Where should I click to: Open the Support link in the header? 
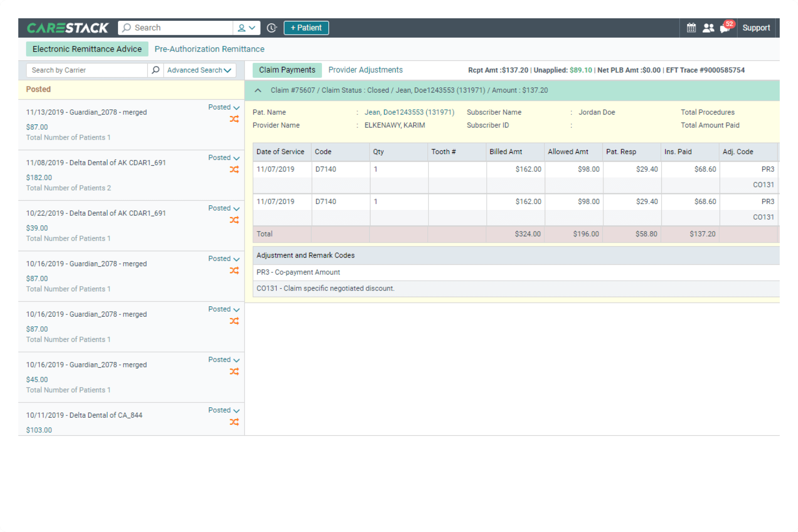(756, 27)
